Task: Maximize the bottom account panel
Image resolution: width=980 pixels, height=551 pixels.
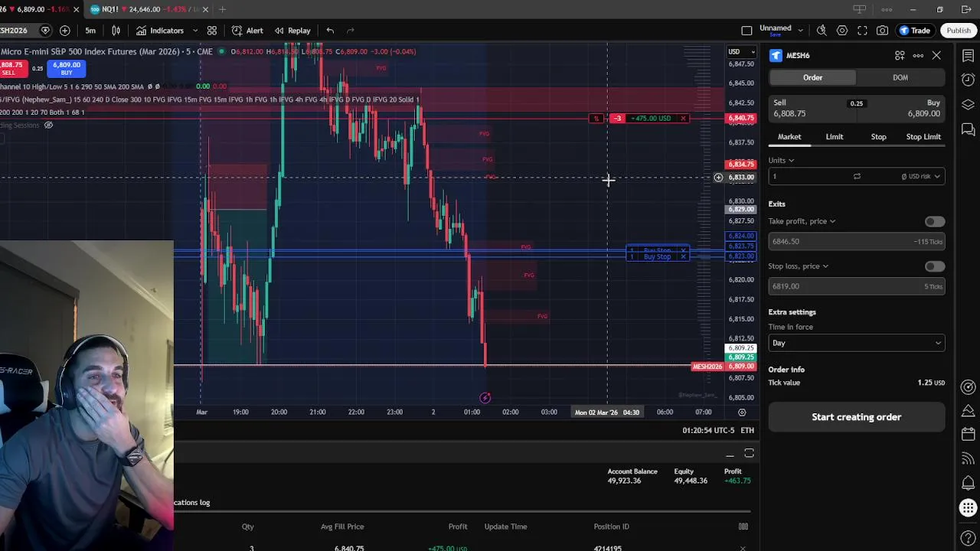Action: (749, 454)
